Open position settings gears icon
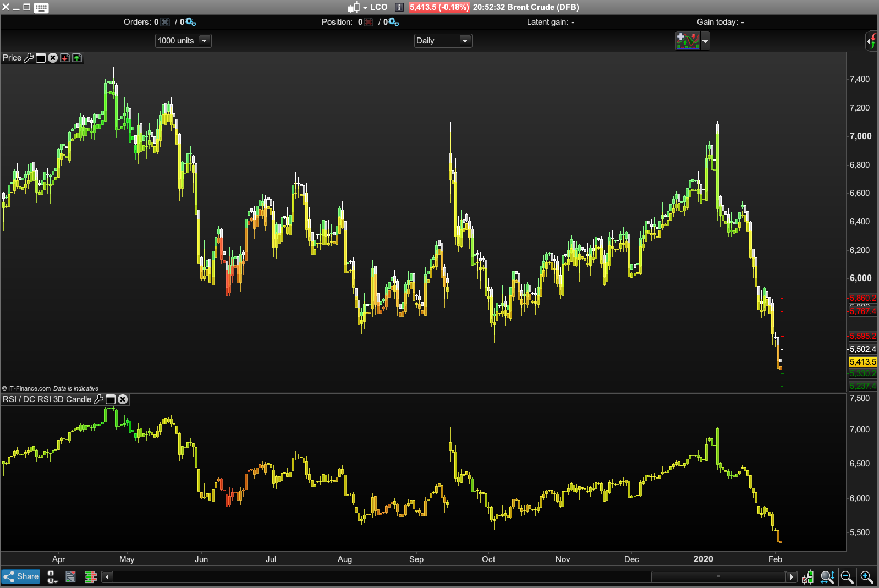Image resolution: width=879 pixels, height=588 pixels. point(394,22)
